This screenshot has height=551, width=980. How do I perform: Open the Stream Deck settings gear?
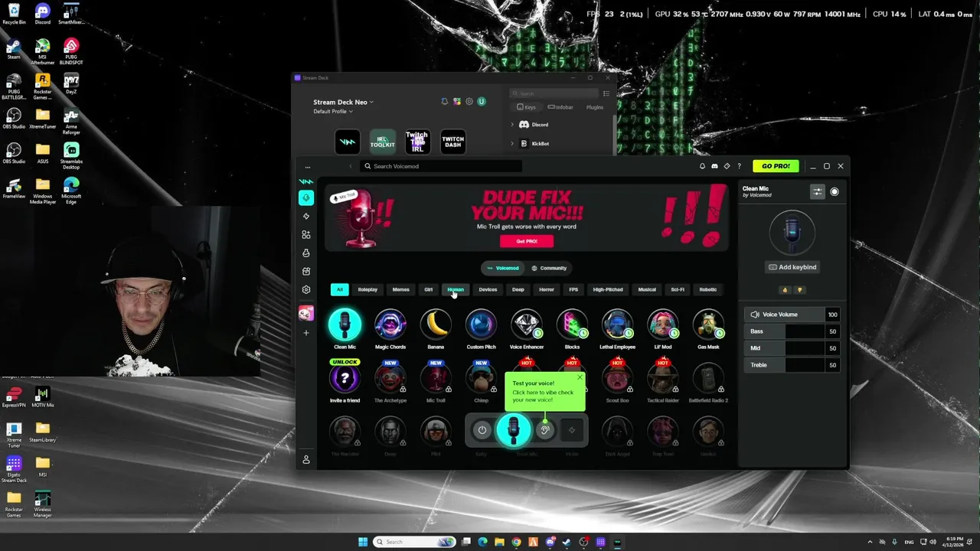coord(469,101)
